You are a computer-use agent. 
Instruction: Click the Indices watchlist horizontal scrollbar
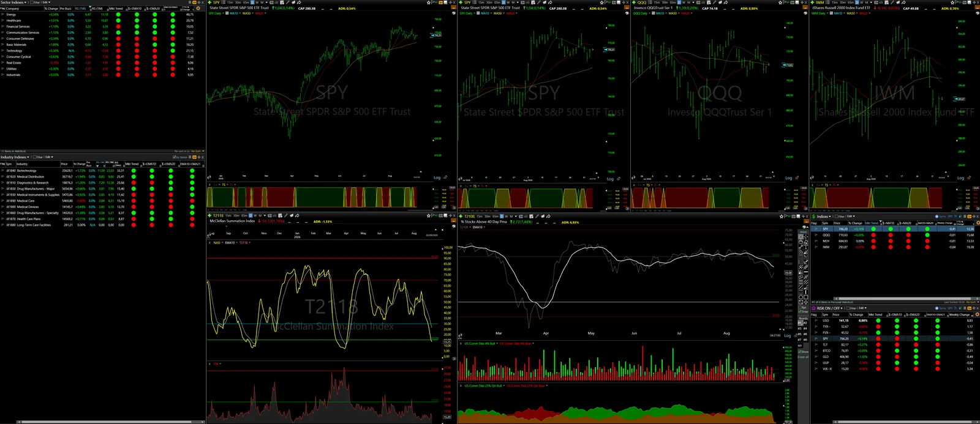pyautogui.click(x=905, y=299)
